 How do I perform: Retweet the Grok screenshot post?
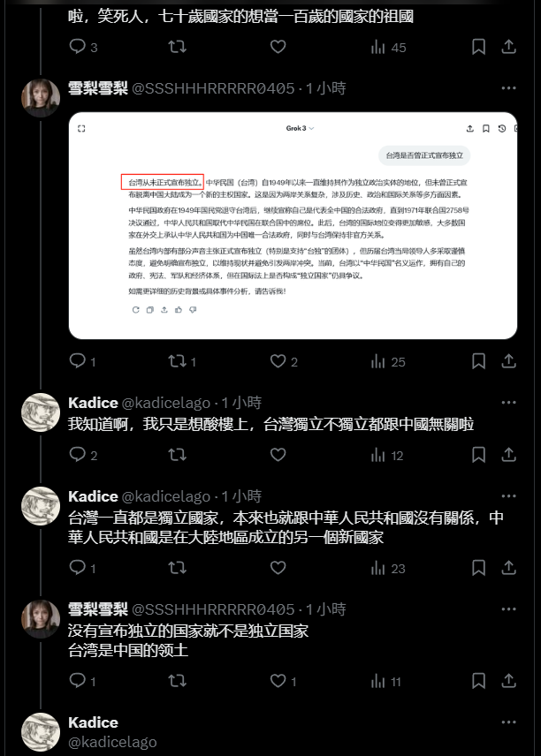pos(177,361)
